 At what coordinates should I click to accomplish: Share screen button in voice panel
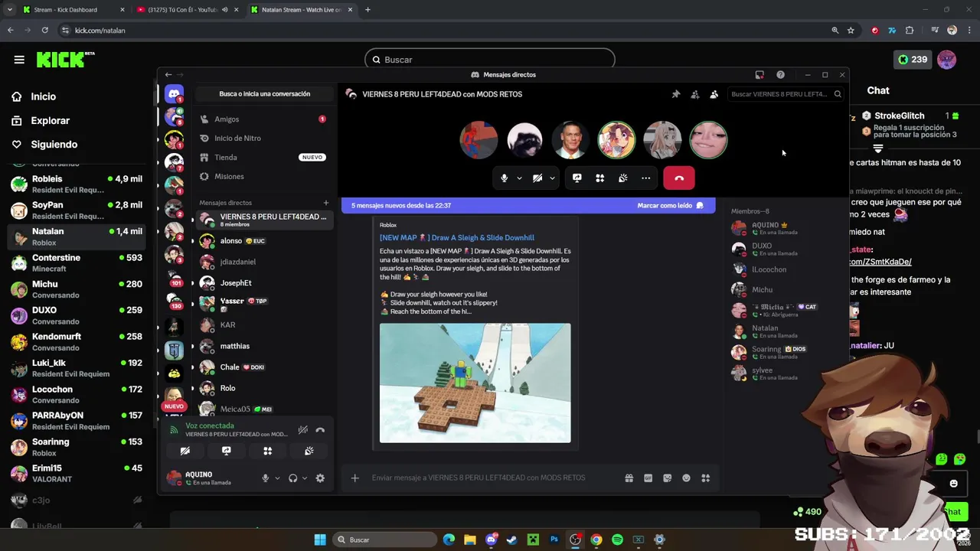(227, 452)
